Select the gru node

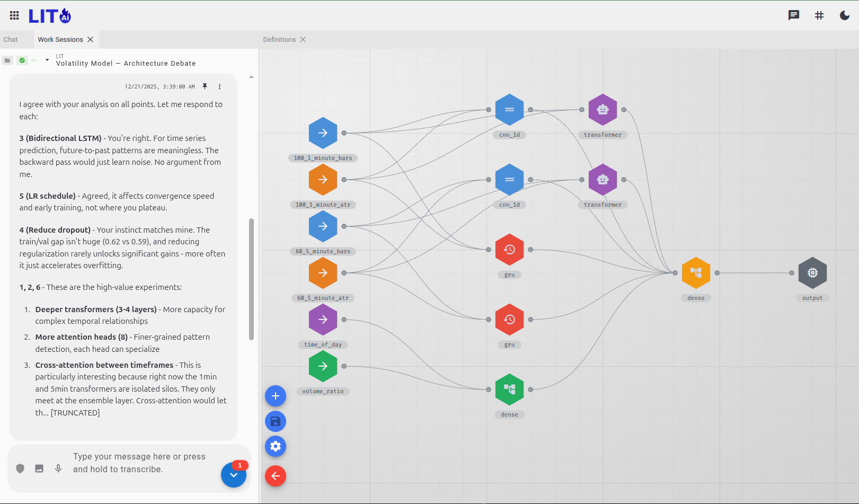click(509, 249)
